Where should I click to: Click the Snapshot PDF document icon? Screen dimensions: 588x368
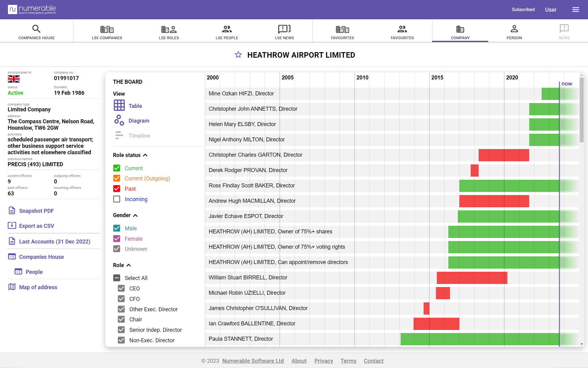[12, 211]
